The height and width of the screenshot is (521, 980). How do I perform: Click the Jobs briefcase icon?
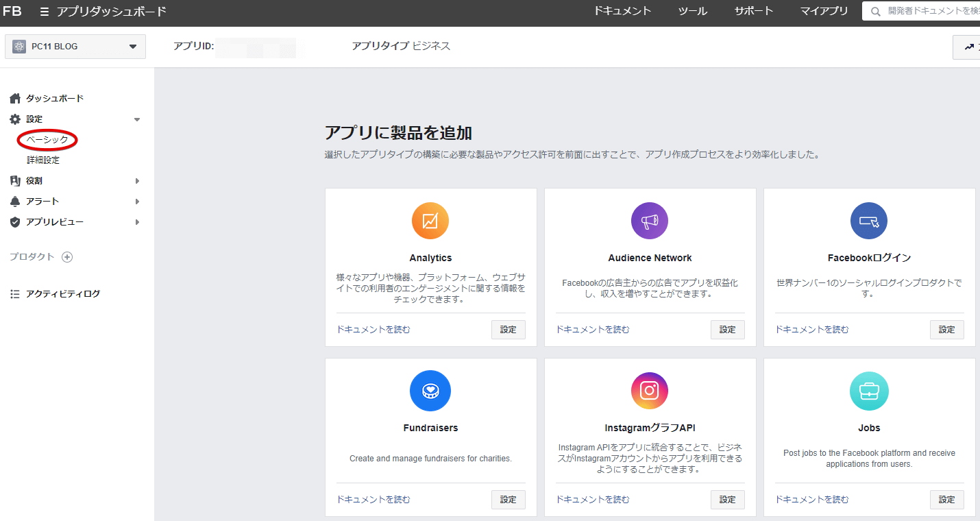[868, 391]
